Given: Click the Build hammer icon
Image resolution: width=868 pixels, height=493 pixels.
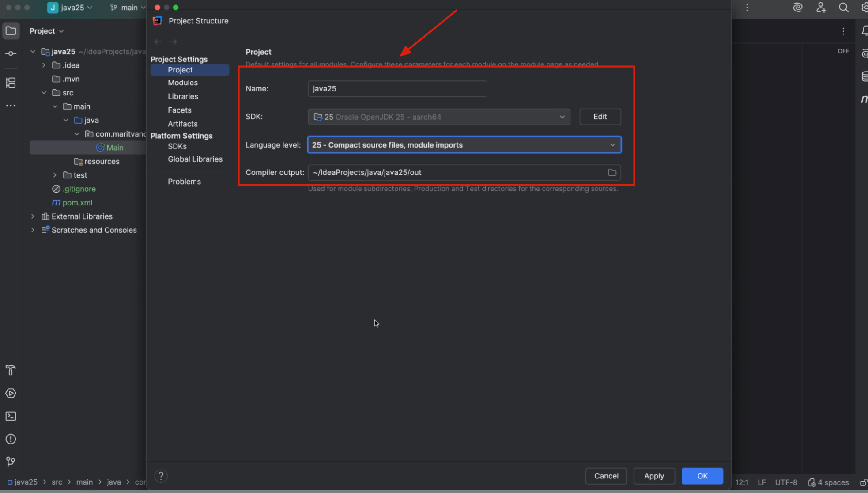Looking at the screenshot, I should (x=11, y=370).
